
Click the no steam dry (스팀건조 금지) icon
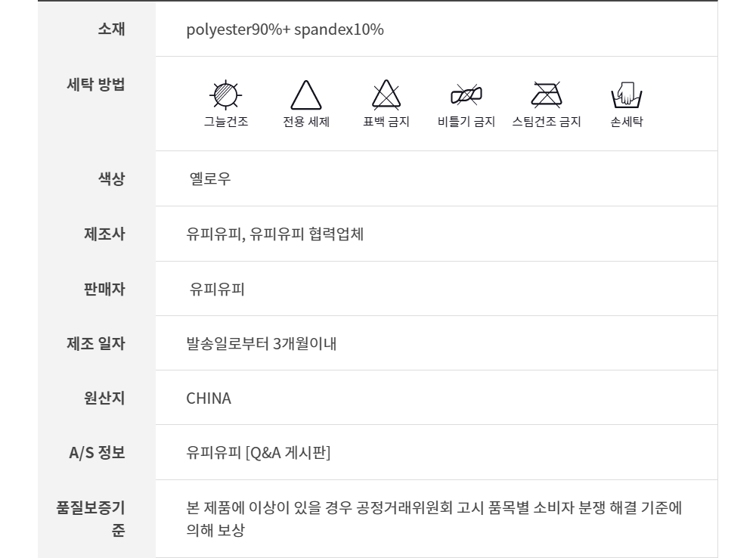pyautogui.click(x=546, y=95)
